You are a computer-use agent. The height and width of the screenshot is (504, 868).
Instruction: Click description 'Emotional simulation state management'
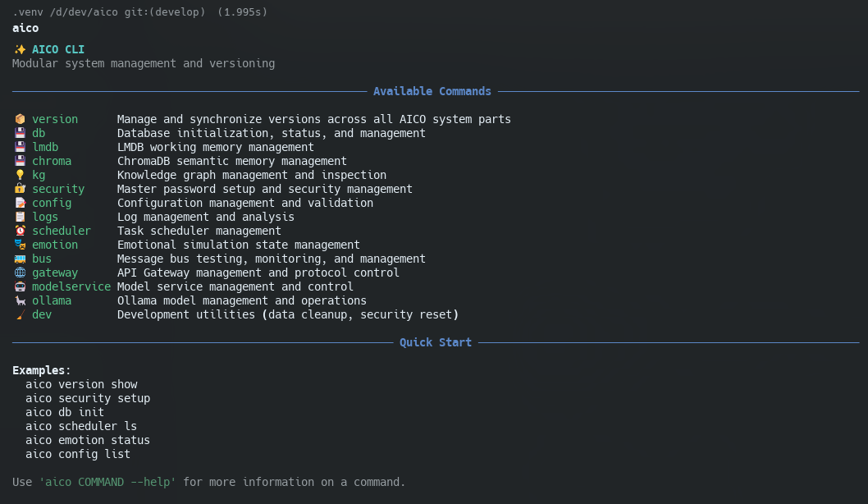(239, 245)
